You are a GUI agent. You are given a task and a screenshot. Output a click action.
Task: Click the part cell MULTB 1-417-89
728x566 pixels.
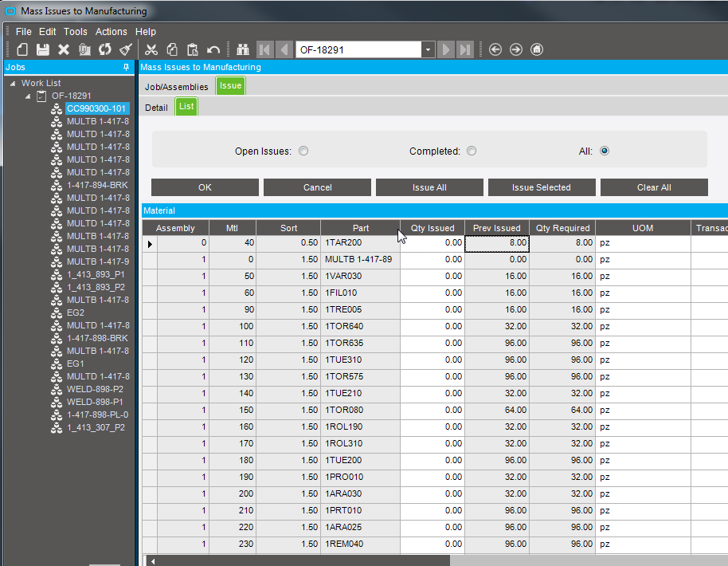360,260
